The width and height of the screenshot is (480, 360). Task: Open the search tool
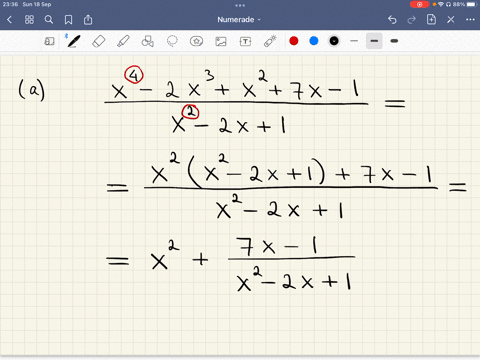(x=49, y=20)
